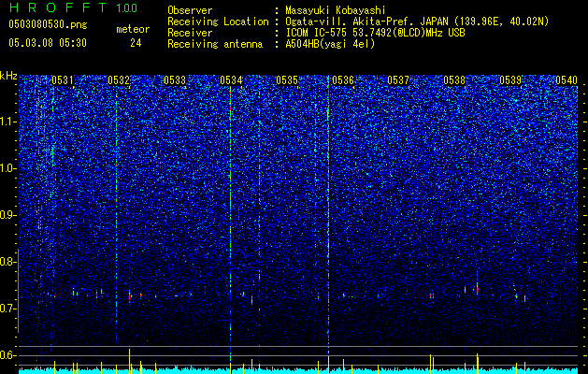The image size is (588, 374).
Task: Click observer name Masayuki Kobayashi
Action: (336, 10)
